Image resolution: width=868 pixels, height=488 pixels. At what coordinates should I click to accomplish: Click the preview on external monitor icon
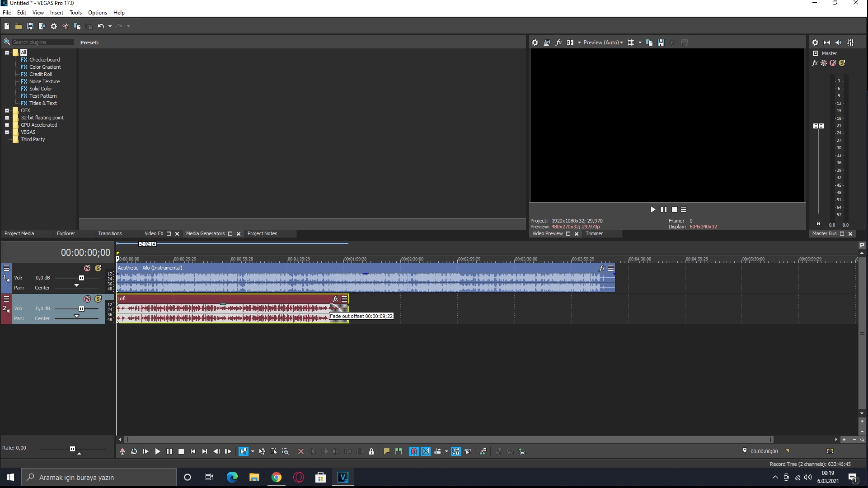click(547, 43)
